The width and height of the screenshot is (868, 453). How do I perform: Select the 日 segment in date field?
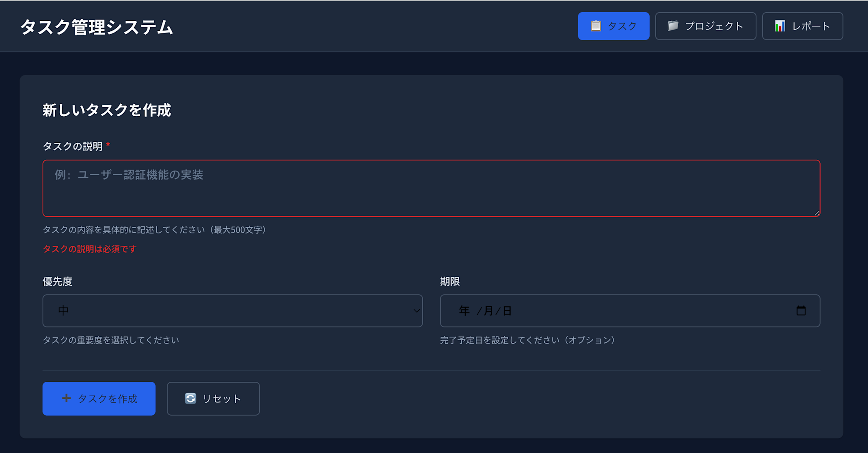point(506,311)
